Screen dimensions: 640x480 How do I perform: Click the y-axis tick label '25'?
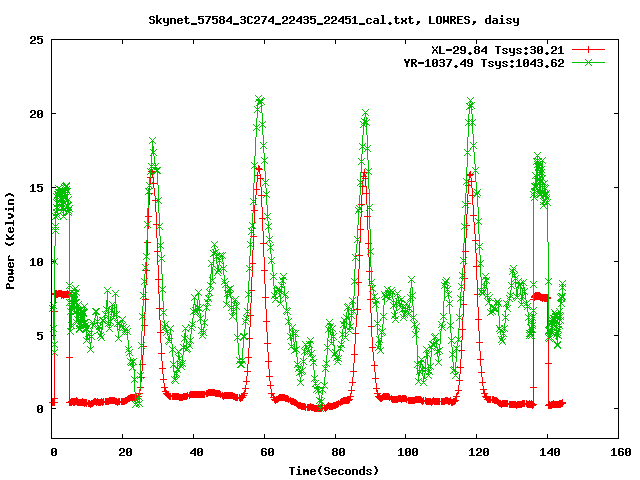[x=36, y=40]
